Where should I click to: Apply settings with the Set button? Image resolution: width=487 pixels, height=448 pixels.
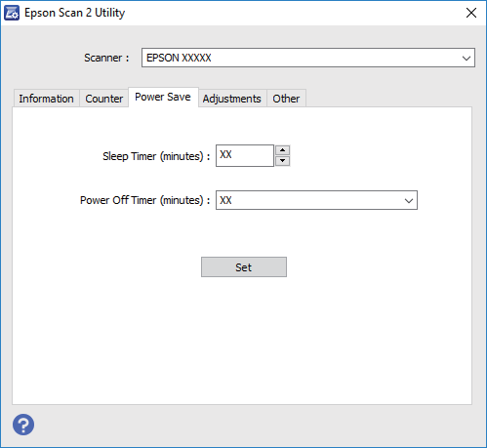[x=244, y=267]
